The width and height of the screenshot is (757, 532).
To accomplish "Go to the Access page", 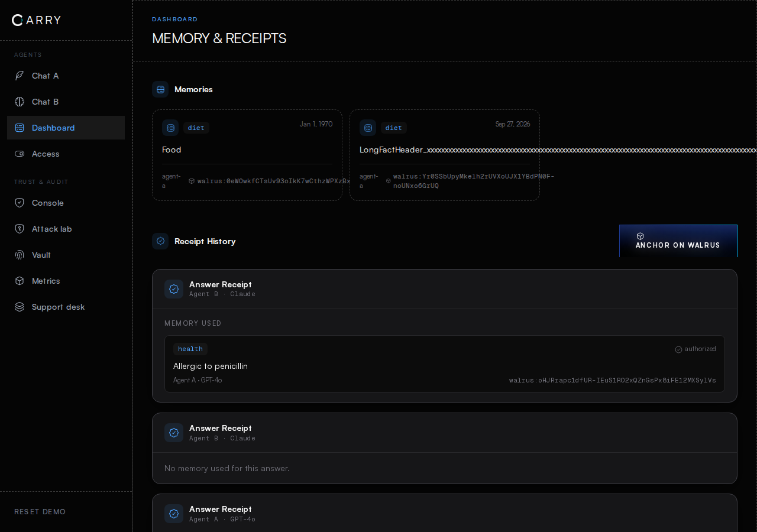I will click(x=66, y=154).
